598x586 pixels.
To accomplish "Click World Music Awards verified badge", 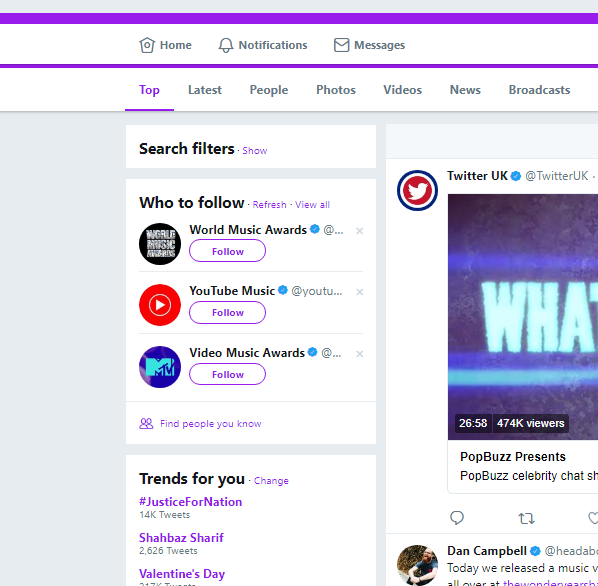I will point(315,229).
